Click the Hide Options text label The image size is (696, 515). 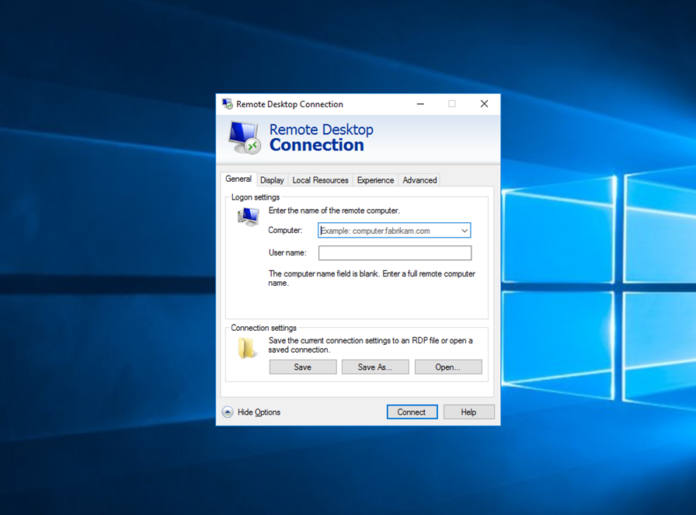pos(259,412)
